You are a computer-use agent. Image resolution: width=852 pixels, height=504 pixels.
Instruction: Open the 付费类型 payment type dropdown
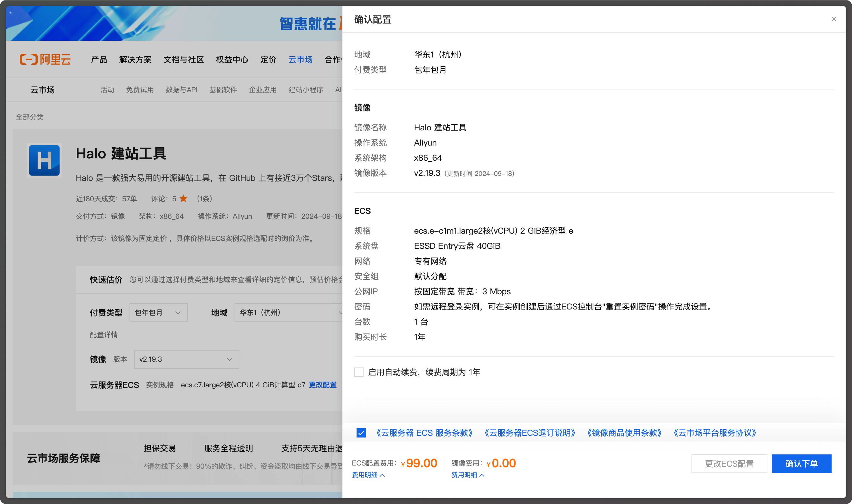point(158,312)
